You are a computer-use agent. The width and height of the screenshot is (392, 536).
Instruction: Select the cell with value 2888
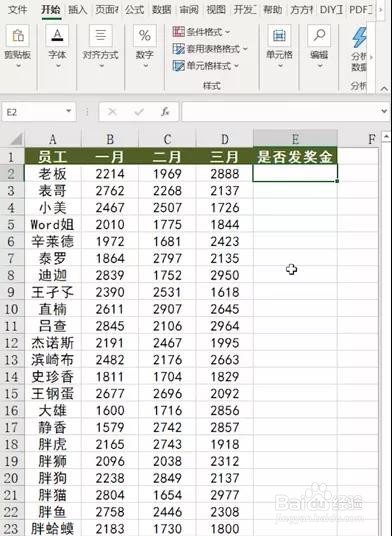[225, 174]
